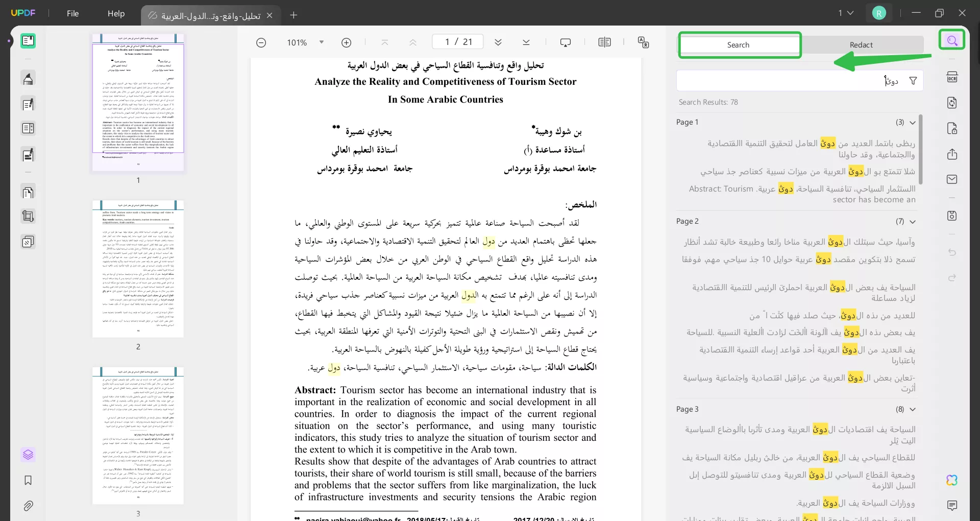Capture a page screenshot with the camera icon

pyautogui.click(x=952, y=216)
